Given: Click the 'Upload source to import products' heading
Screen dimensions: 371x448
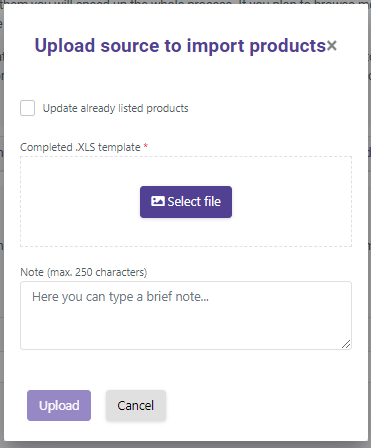Looking at the screenshot, I should tap(180, 46).
